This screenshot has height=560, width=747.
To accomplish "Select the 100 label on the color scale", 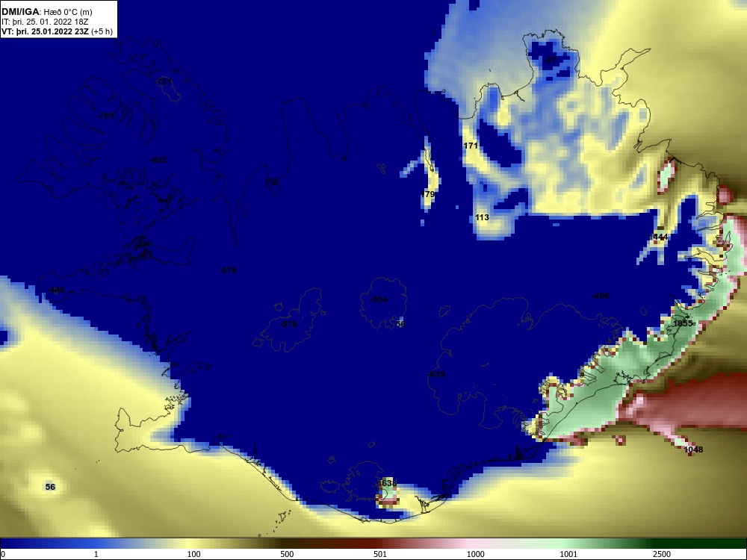I will (193, 554).
